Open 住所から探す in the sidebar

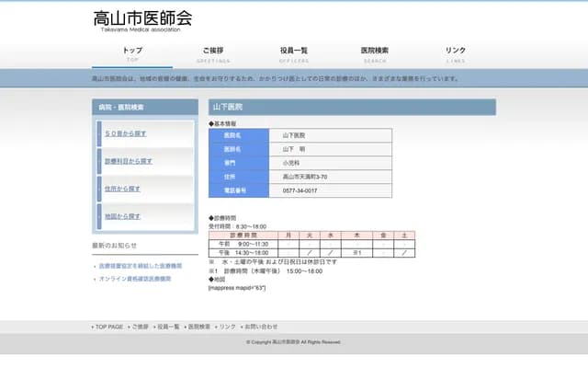pyautogui.click(x=123, y=190)
